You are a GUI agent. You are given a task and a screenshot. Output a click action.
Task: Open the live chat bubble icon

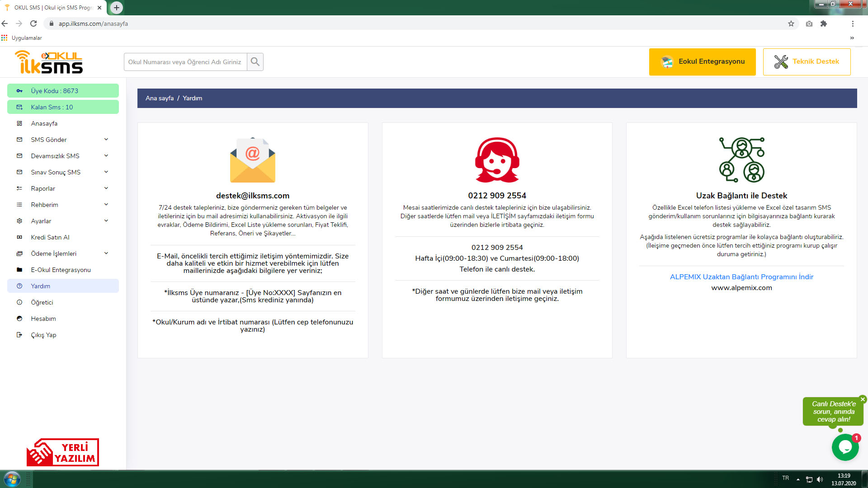click(x=845, y=447)
